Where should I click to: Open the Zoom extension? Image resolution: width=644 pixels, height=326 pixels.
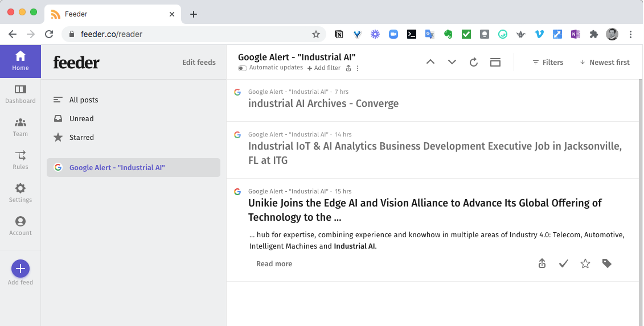393,35
